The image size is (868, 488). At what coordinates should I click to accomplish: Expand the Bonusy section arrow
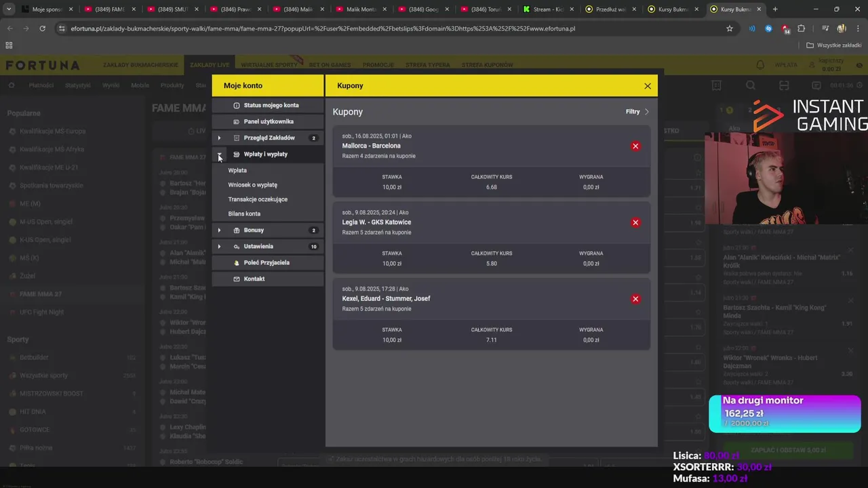coord(219,230)
